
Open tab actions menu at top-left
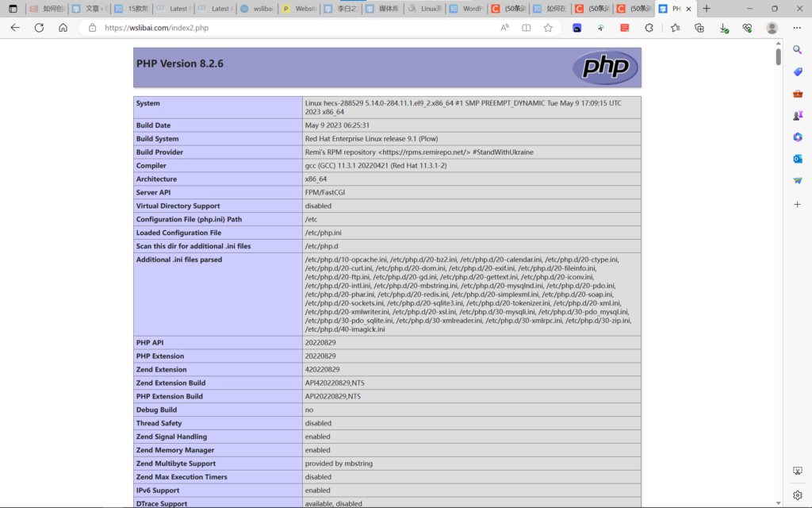12,9
